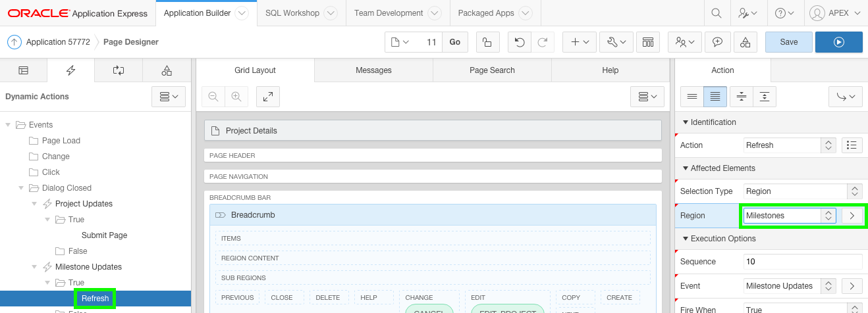Image resolution: width=868 pixels, height=313 pixels.
Task: Switch to the Rendering tab icon
Action: coord(23,70)
